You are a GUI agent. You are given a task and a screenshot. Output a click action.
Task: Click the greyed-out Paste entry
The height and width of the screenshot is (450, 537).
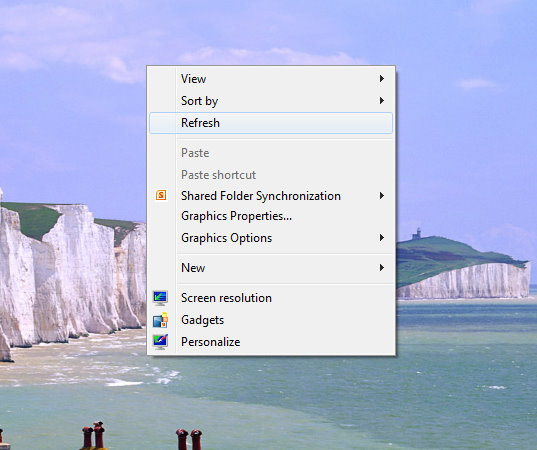[x=195, y=153]
